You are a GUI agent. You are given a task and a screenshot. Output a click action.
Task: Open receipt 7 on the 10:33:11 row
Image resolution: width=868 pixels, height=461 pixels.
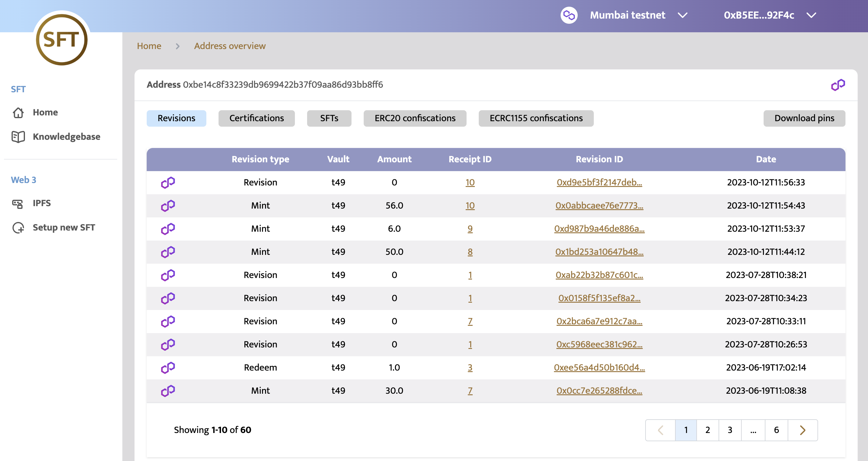[470, 321]
